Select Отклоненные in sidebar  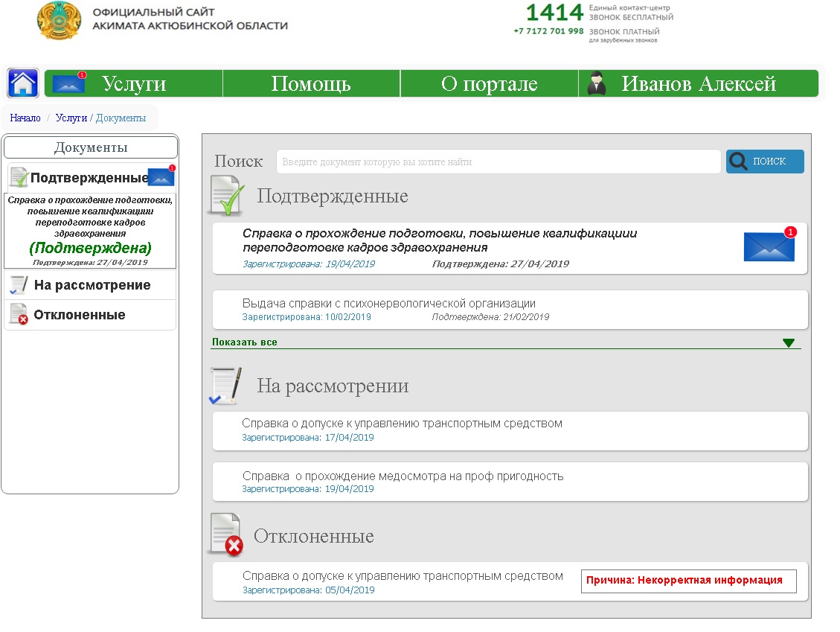90,315
